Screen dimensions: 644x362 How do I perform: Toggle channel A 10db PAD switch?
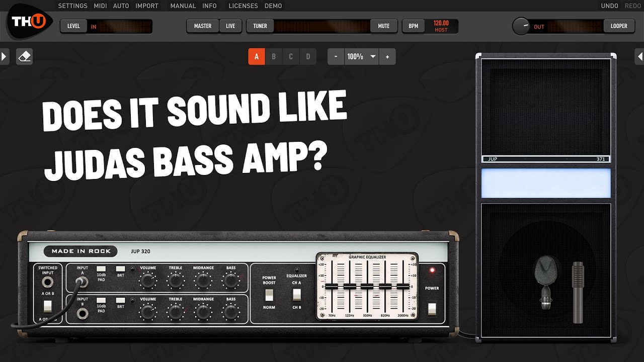[x=101, y=269]
